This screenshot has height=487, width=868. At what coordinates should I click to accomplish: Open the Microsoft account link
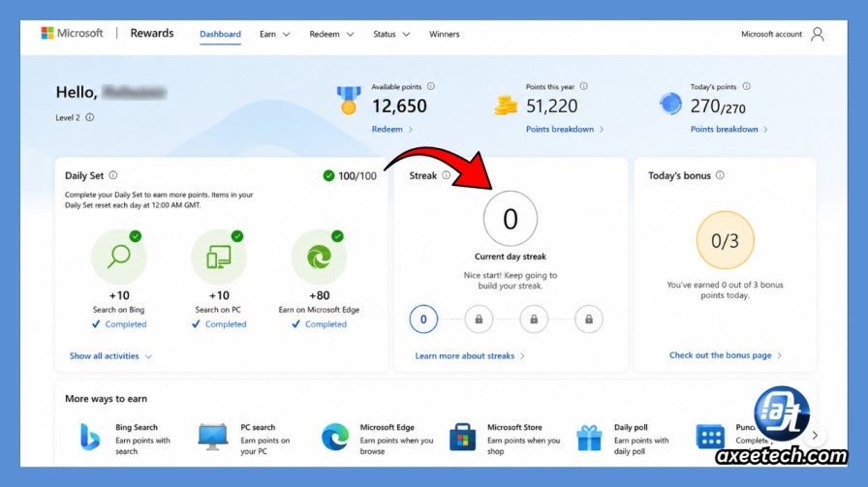coord(771,34)
